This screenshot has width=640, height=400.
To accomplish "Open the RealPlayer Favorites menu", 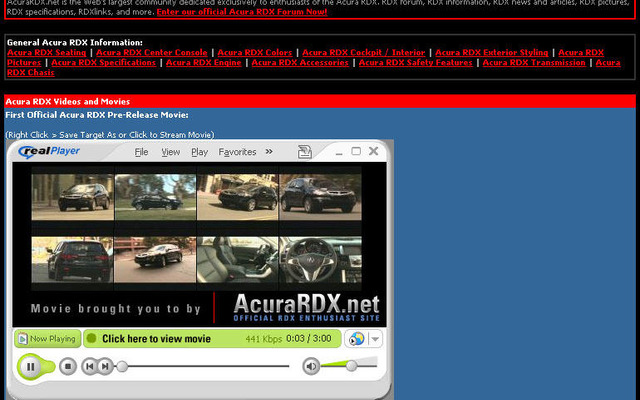I will [x=237, y=152].
